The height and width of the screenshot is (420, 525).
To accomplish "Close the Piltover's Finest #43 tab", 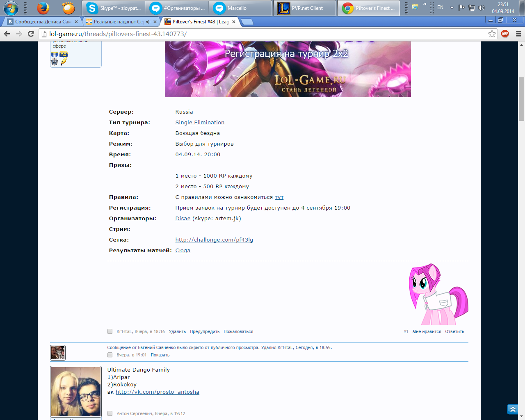I will (234, 22).
